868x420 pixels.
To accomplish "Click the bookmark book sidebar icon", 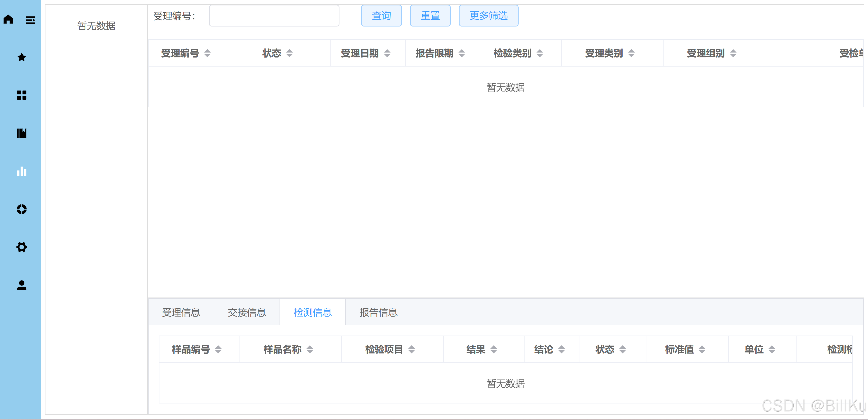I will pyautogui.click(x=21, y=133).
